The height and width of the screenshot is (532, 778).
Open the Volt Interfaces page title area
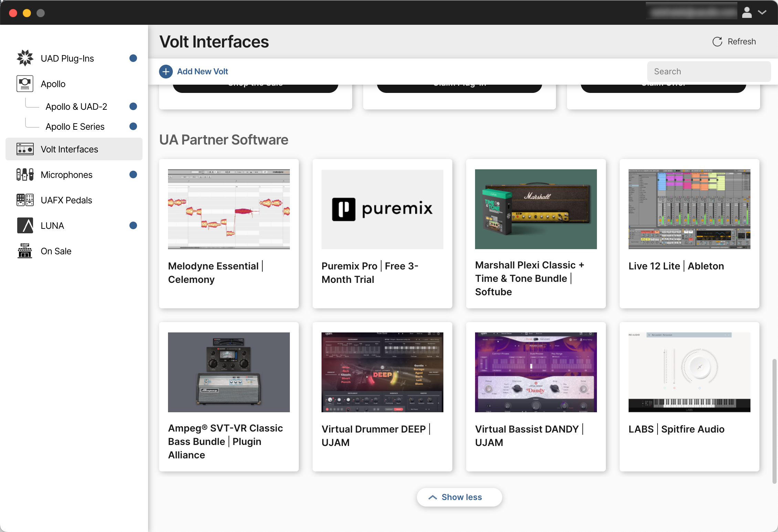pos(214,41)
